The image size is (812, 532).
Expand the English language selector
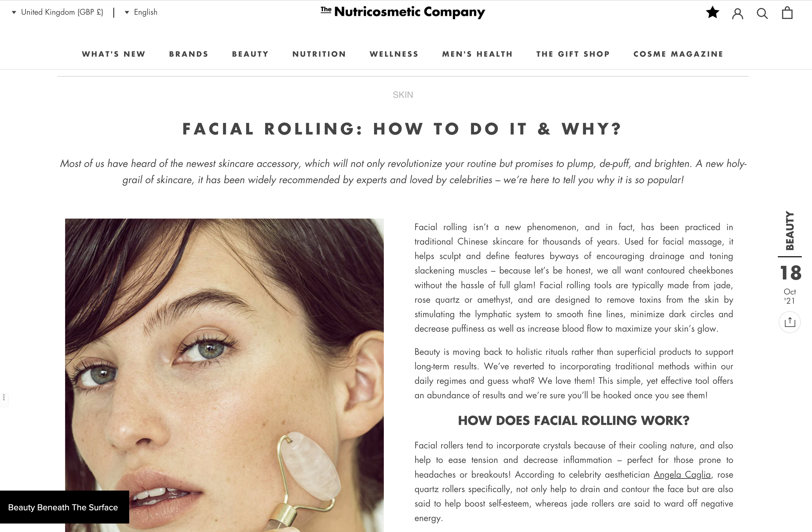pos(141,12)
